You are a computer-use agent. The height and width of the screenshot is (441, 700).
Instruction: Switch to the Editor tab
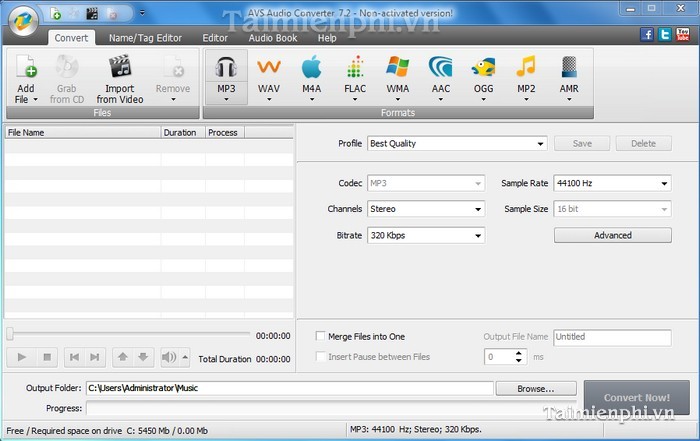pyautogui.click(x=215, y=38)
